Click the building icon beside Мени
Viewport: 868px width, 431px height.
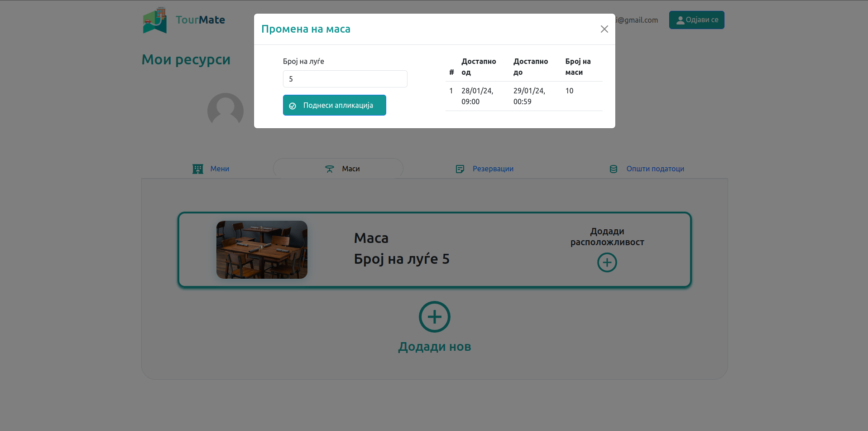click(x=198, y=169)
